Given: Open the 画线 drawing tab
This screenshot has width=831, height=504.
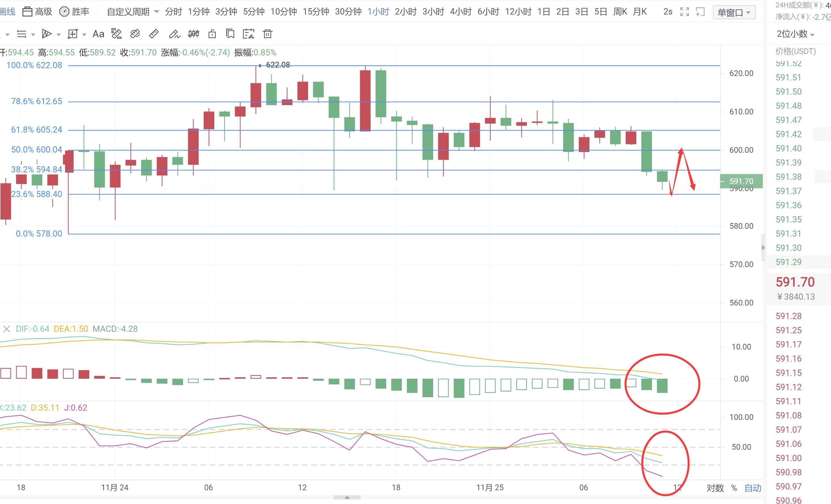Looking at the screenshot, I should click(x=7, y=12).
